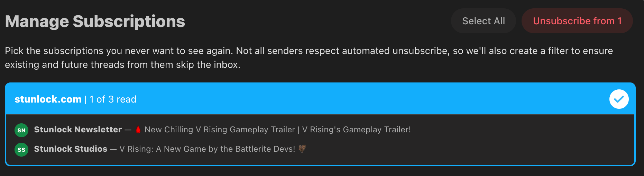Click the Unsubscribe from 1 button

pos(577,21)
